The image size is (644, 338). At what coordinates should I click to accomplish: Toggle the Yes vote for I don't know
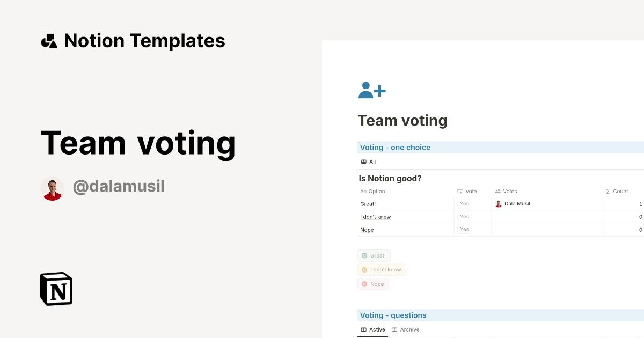pos(464,216)
